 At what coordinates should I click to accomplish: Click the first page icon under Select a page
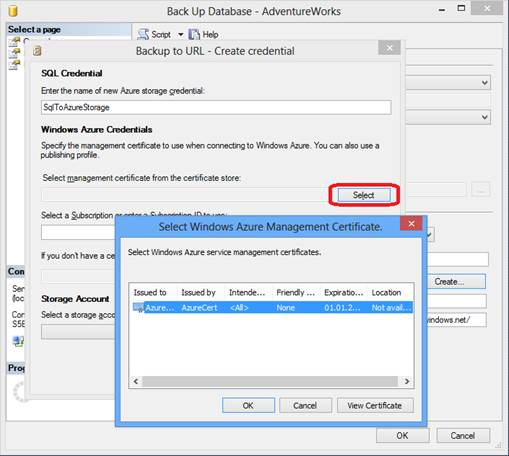click(x=15, y=42)
